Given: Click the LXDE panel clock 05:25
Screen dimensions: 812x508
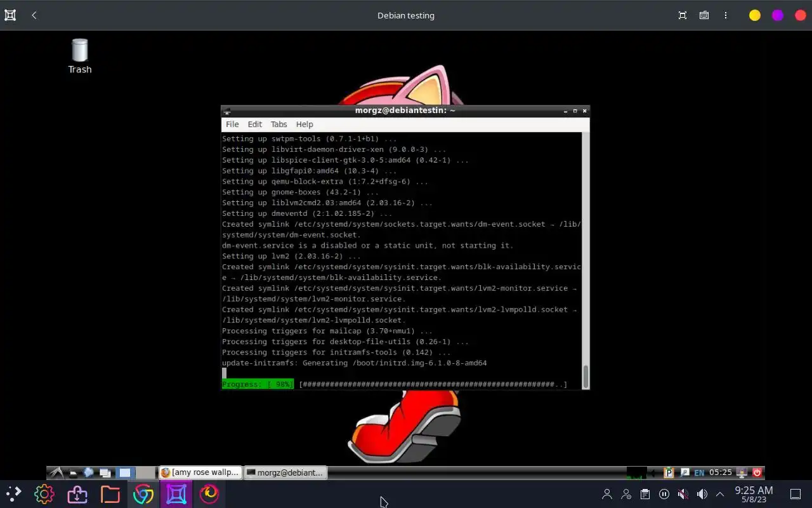Looking at the screenshot, I should point(721,472).
